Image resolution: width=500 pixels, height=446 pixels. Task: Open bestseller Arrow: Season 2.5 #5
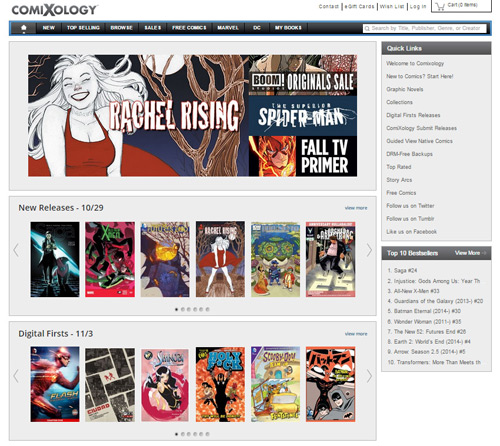[x=426, y=352]
